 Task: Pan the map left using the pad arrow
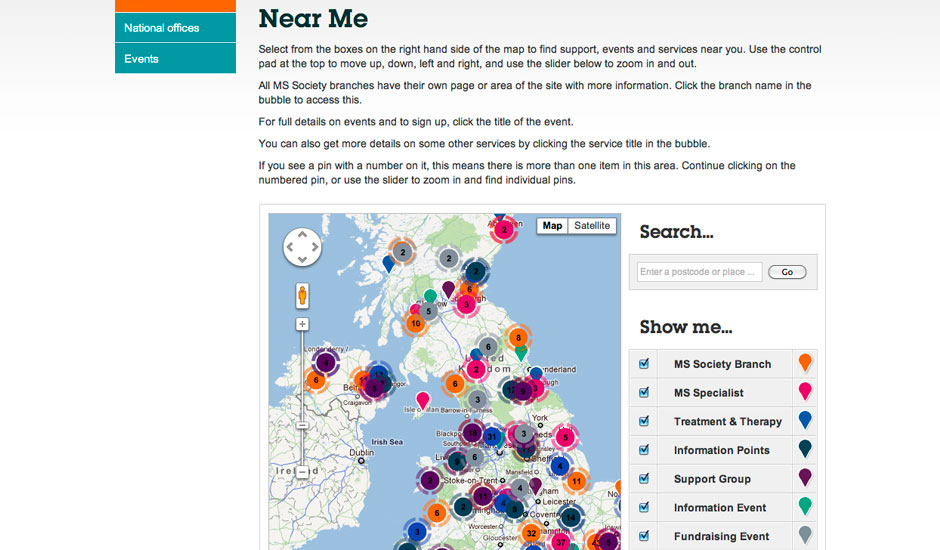click(290, 247)
